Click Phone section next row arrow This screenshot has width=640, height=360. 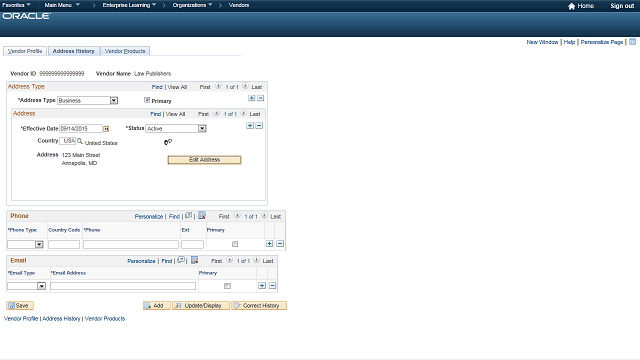(x=264, y=216)
